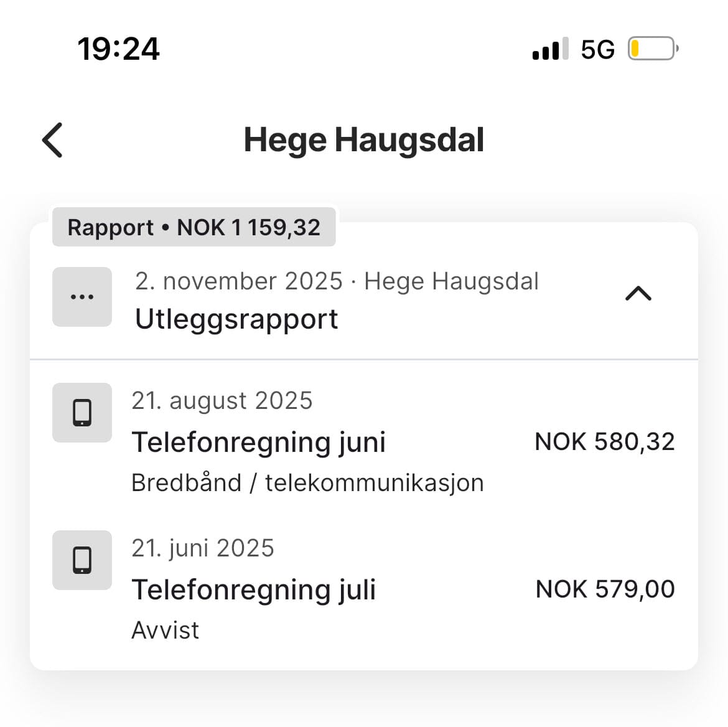Tap the clock showing 19:24
Screen dimensions: 728x727
[x=118, y=49]
